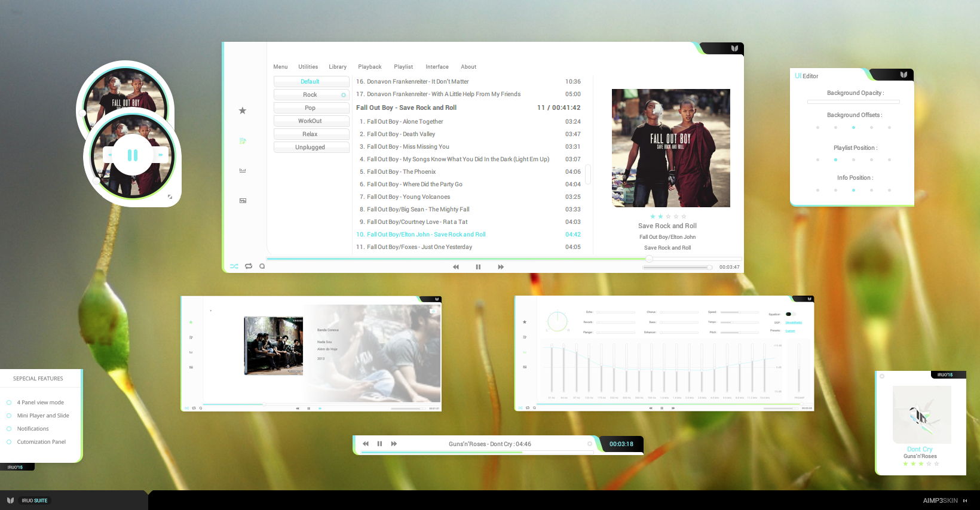
Task: Click the star icon in the equalizer window sidebar
Action: (x=525, y=322)
